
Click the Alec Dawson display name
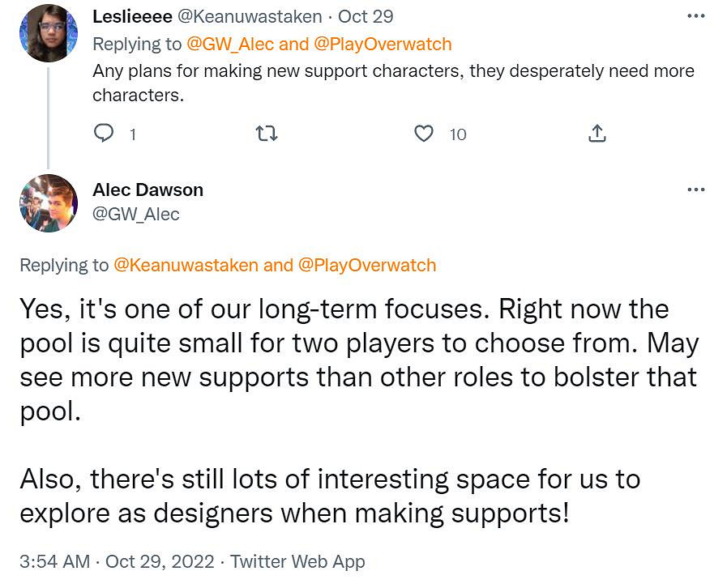148,190
